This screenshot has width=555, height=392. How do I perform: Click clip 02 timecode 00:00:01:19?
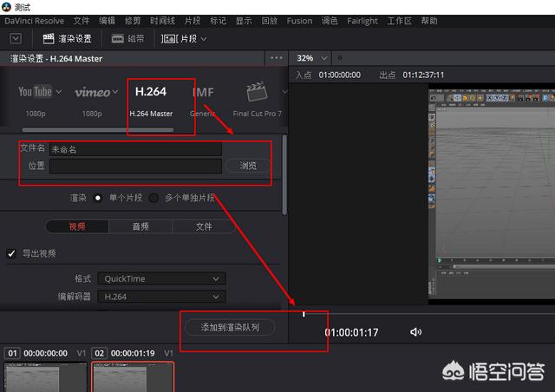(133, 353)
